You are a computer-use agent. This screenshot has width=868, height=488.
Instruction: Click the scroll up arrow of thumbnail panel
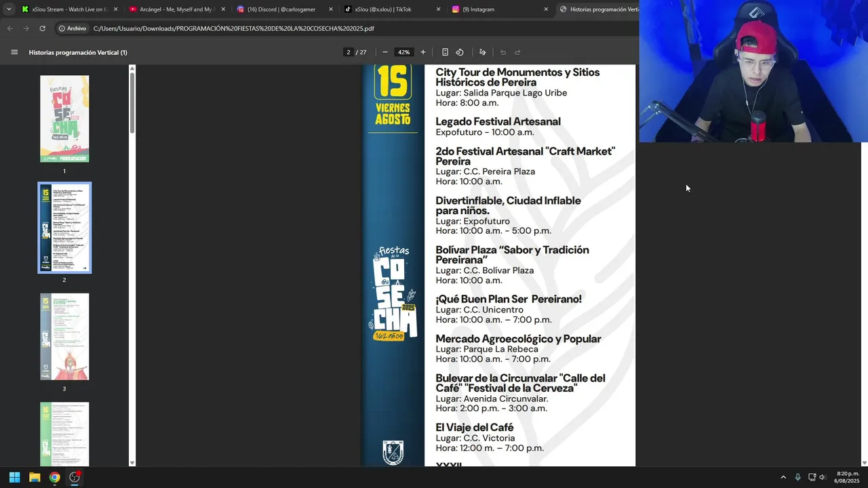coord(132,68)
